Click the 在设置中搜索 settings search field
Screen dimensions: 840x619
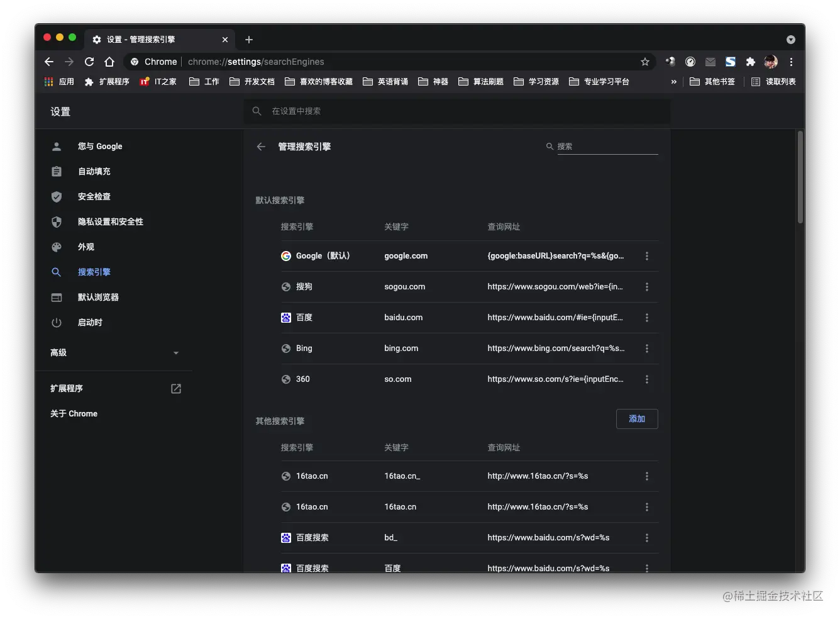click(456, 111)
